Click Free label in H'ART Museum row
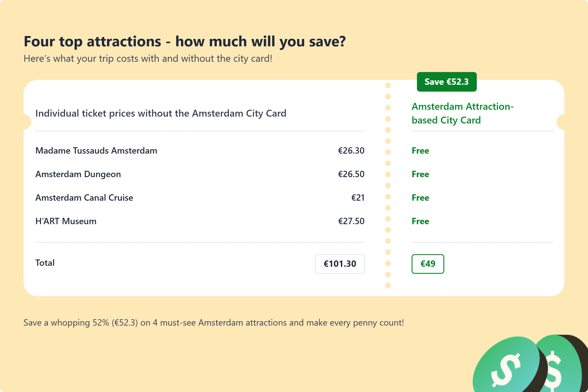588x392 pixels. point(420,221)
